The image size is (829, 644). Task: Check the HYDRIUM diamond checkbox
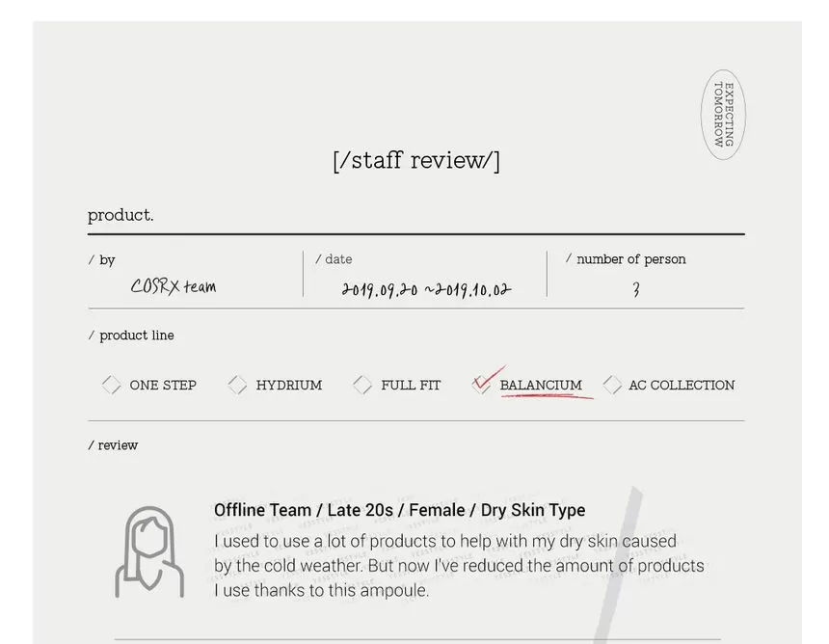tap(237, 385)
